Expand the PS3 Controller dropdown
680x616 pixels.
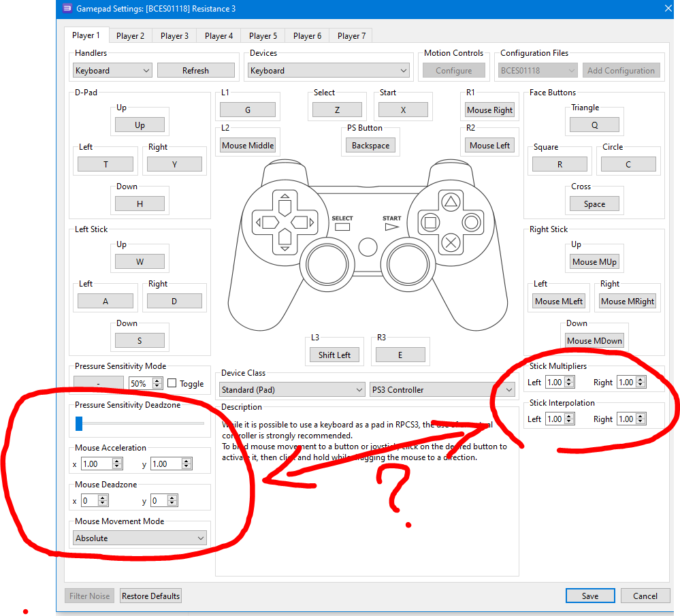coord(442,389)
